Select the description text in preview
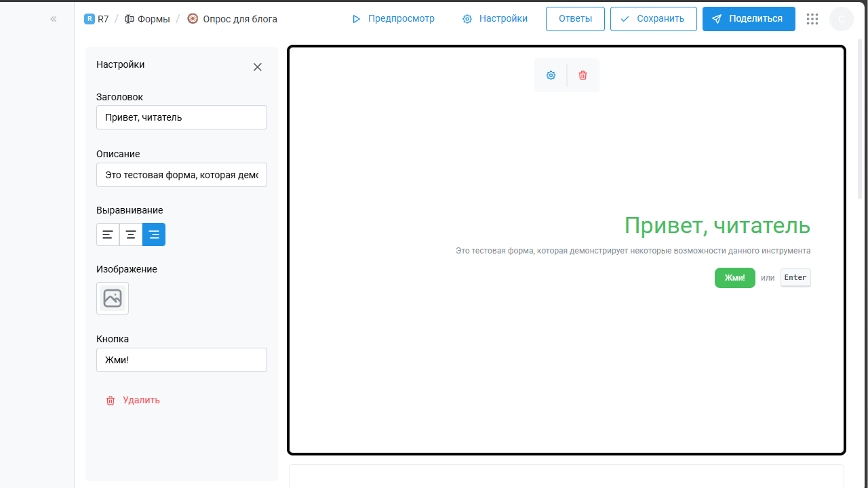This screenshot has width=868, height=488. (633, 251)
